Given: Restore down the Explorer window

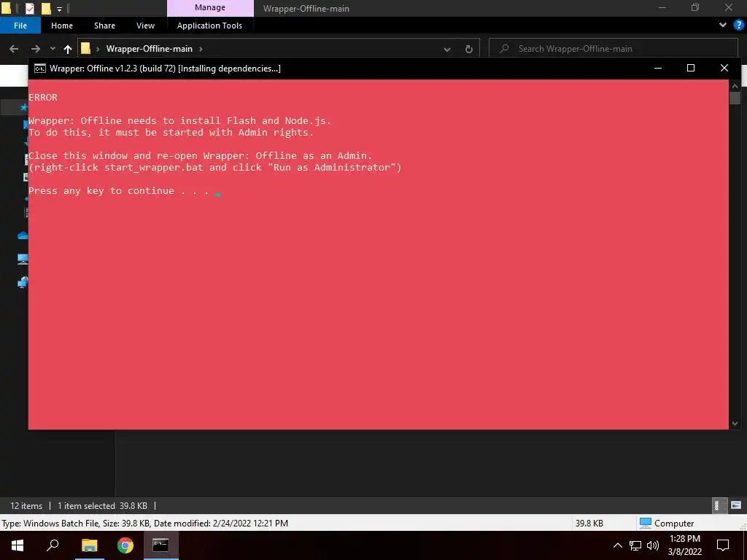Looking at the screenshot, I should pyautogui.click(x=695, y=7).
